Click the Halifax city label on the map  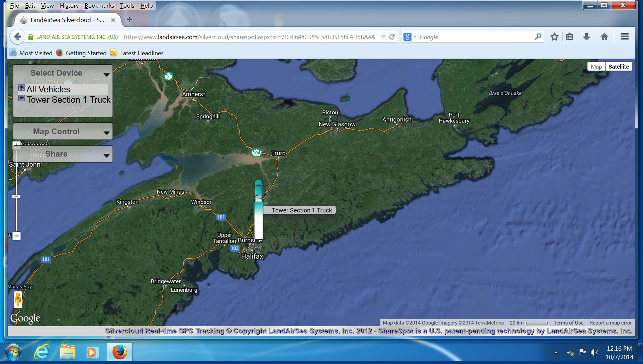pyautogui.click(x=252, y=256)
